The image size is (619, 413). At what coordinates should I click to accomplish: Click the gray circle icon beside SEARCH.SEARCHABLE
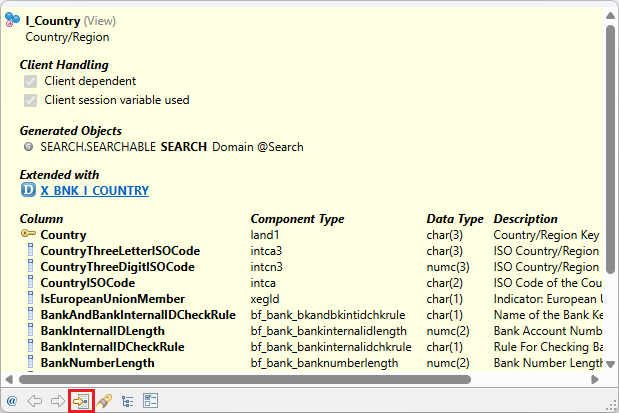[28, 147]
